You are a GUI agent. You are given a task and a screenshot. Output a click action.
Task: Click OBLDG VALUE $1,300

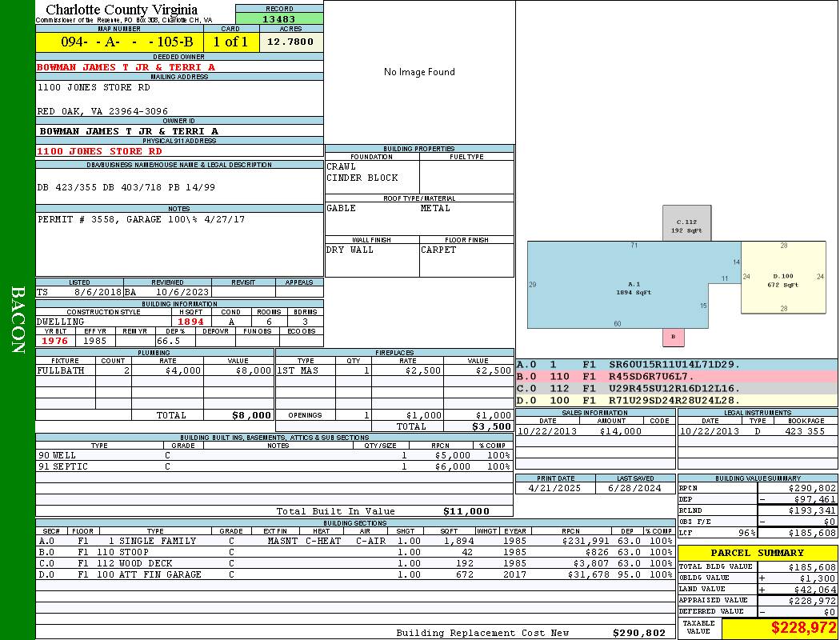tap(818, 578)
